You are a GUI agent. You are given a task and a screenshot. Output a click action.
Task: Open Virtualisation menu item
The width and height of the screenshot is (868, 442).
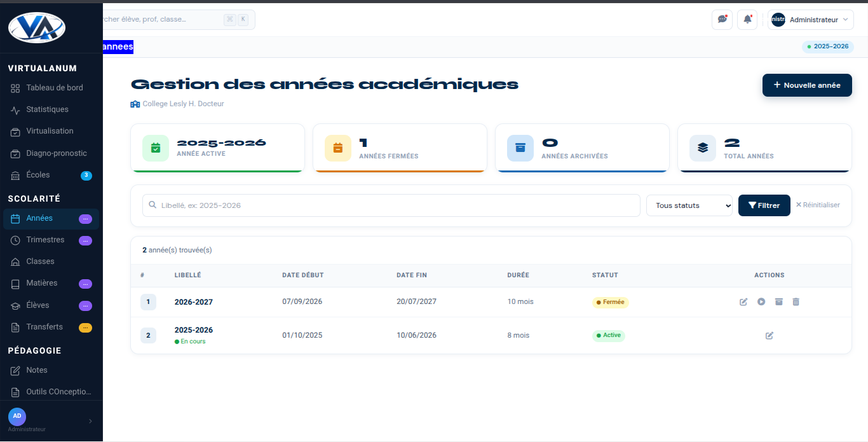[51, 131]
